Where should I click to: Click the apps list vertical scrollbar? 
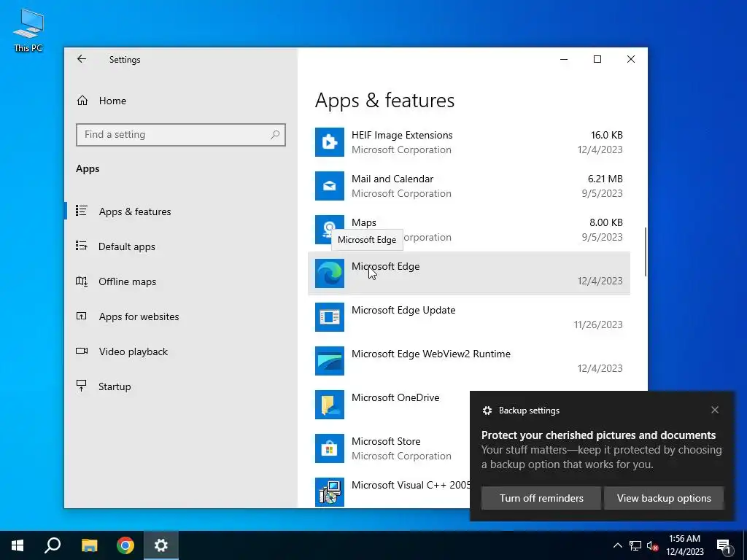tap(646, 252)
